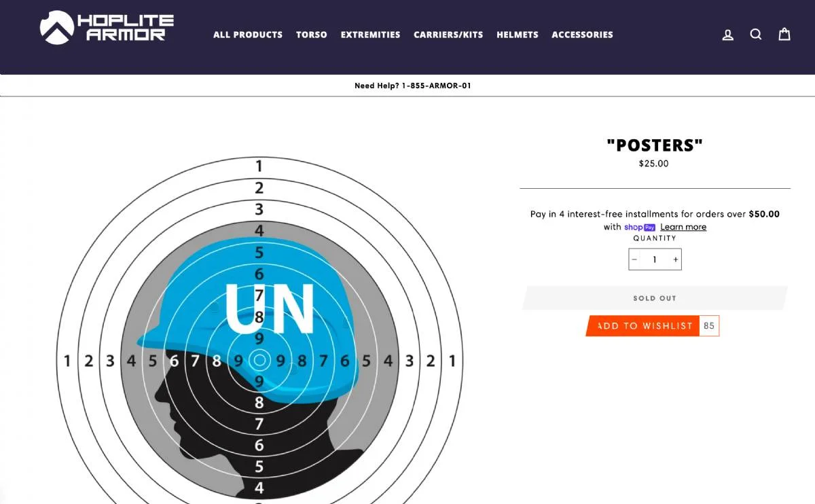Open the Accessories menu item

pyautogui.click(x=582, y=35)
